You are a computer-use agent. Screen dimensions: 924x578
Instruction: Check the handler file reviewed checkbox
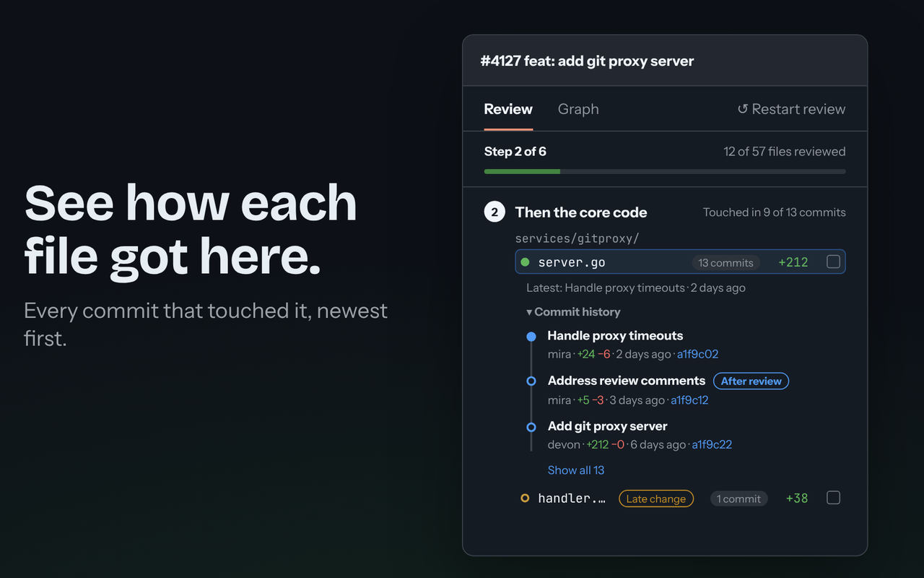(833, 497)
